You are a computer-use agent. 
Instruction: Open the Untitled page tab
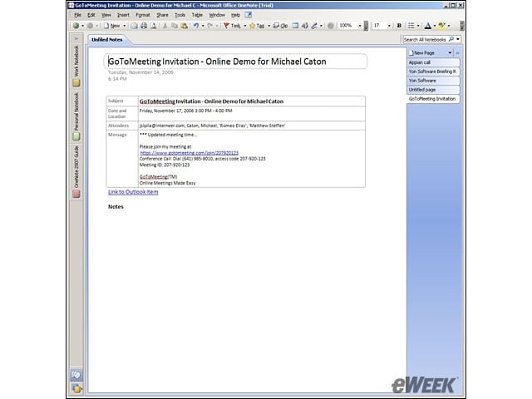433,90
